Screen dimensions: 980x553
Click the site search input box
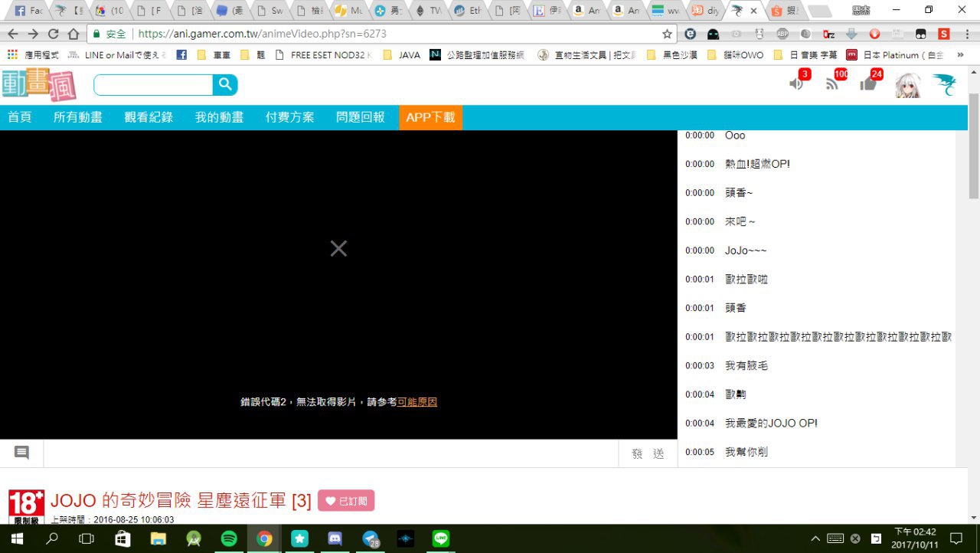[153, 85]
